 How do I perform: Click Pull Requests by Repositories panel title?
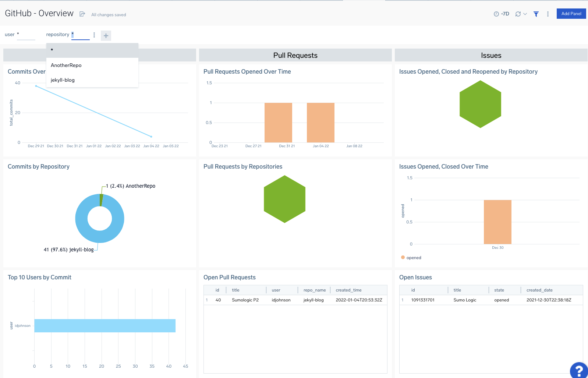point(243,166)
